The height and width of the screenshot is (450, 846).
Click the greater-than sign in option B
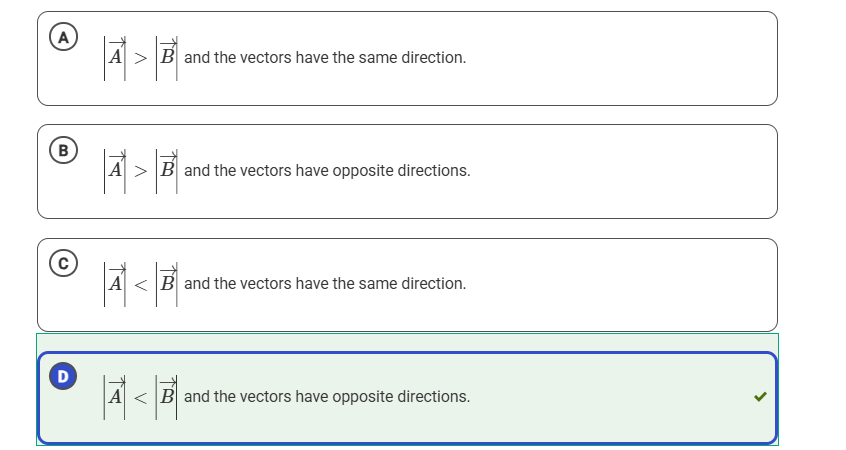pyautogui.click(x=141, y=171)
